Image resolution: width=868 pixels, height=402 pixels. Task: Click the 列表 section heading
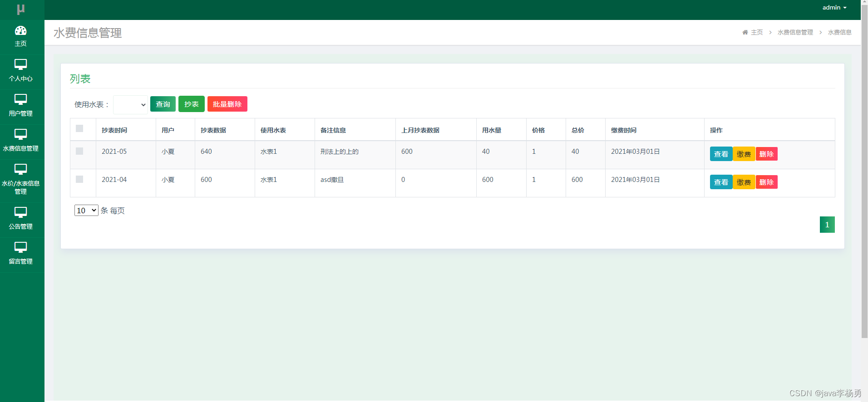coord(80,79)
